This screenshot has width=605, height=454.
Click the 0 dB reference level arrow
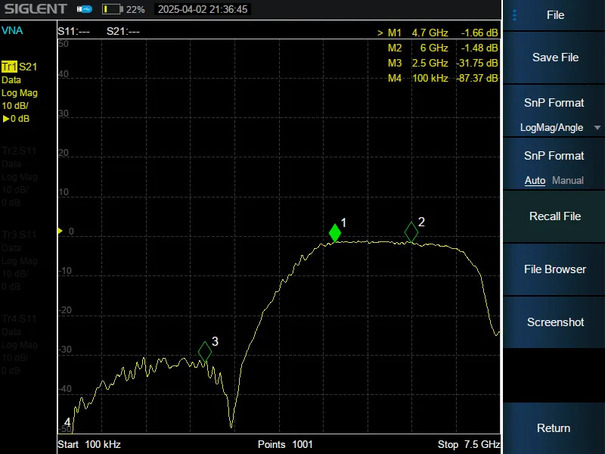click(x=60, y=231)
